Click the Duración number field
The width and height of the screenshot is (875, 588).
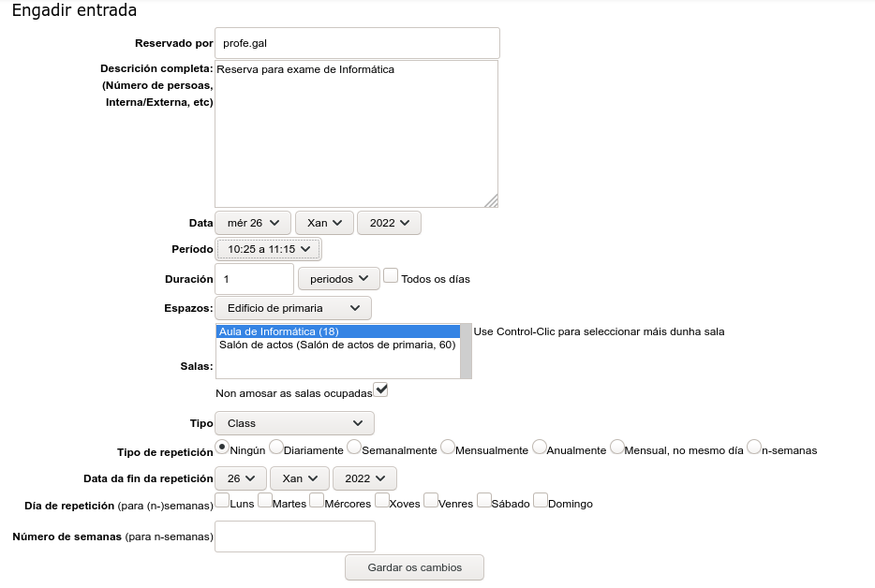coord(254,279)
